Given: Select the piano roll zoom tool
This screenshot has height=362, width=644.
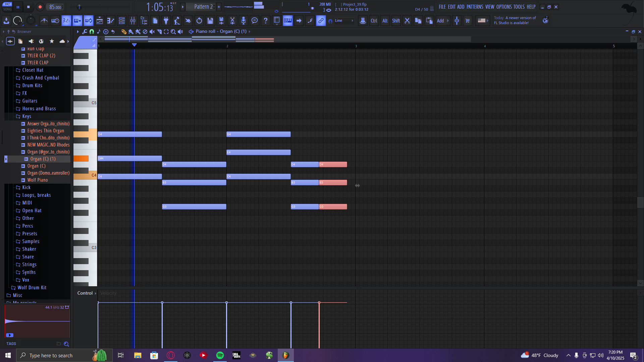Looking at the screenshot, I should pos(173,32).
